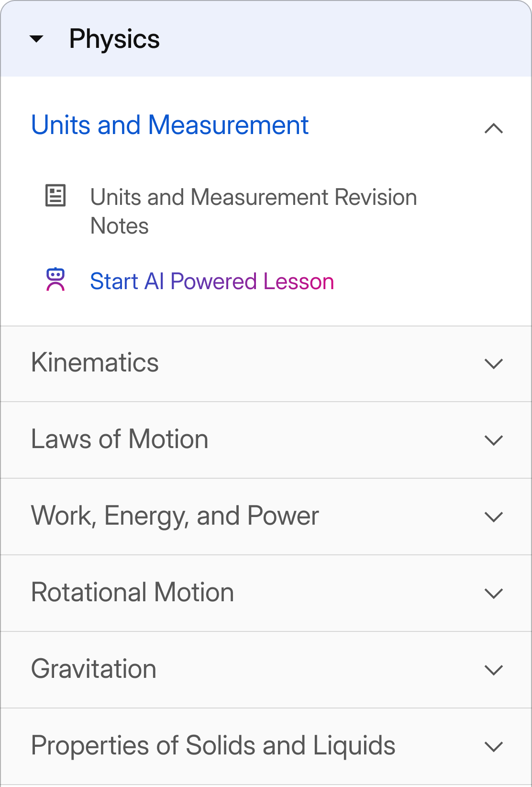532x787 pixels.
Task: Click the revision notes document icon
Action: click(x=55, y=195)
